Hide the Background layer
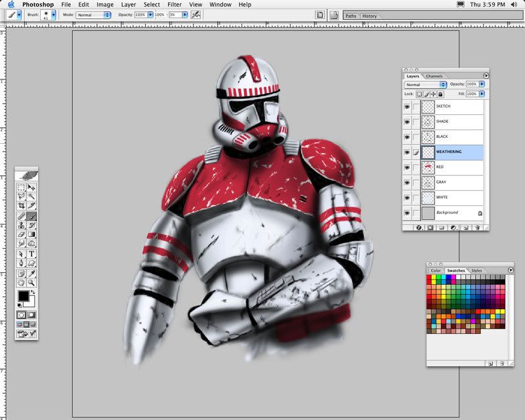 pyautogui.click(x=407, y=213)
